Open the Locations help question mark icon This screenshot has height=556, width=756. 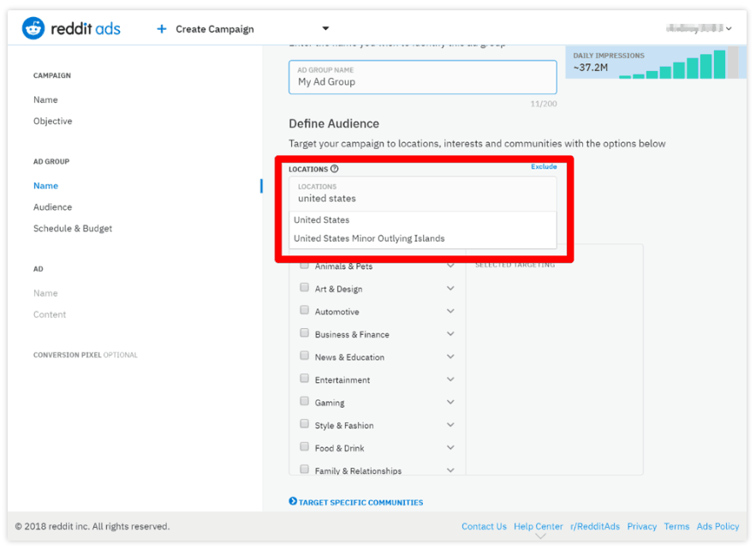tap(334, 169)
